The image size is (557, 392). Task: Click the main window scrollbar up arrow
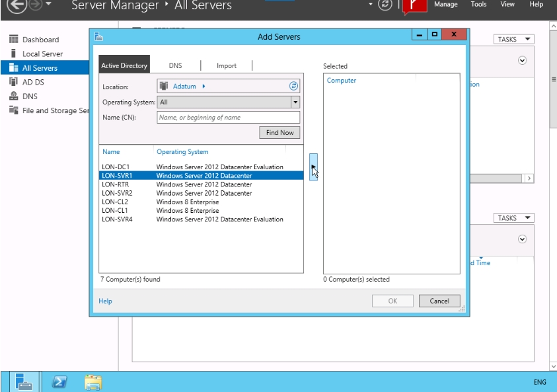click(553, 26)
